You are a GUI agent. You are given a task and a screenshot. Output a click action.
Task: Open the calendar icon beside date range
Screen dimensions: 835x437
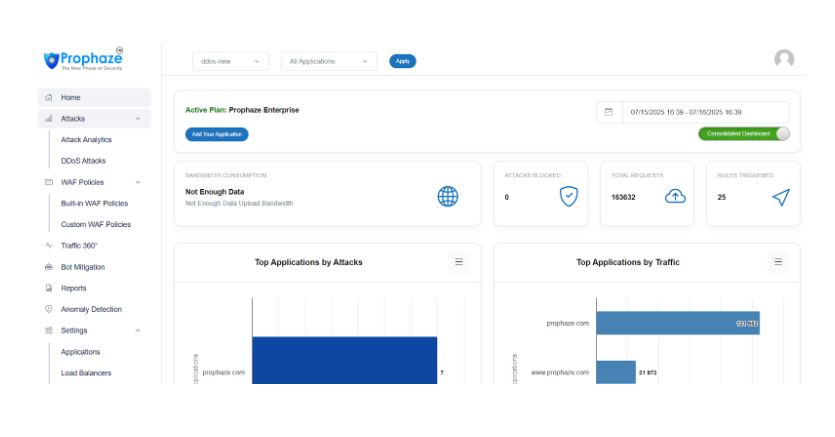coord(609,112)
